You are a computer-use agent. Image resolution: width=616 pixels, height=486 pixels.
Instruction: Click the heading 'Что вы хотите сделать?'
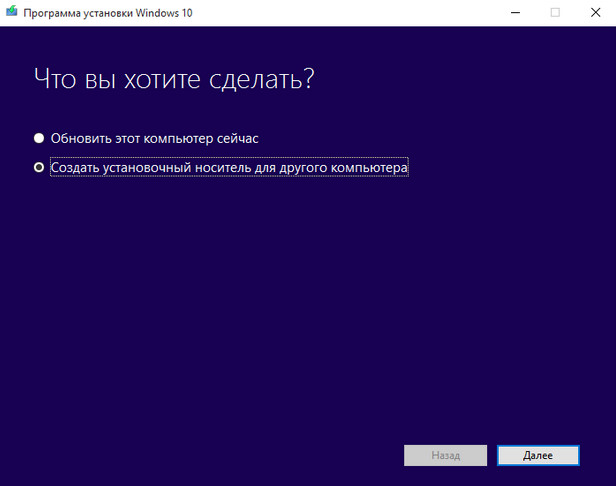click(x=174, y=79)
